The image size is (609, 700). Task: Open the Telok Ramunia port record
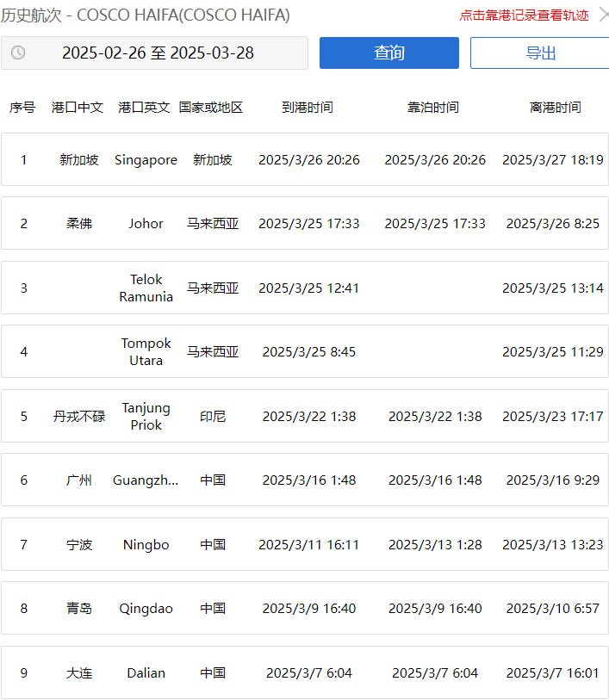304,288
